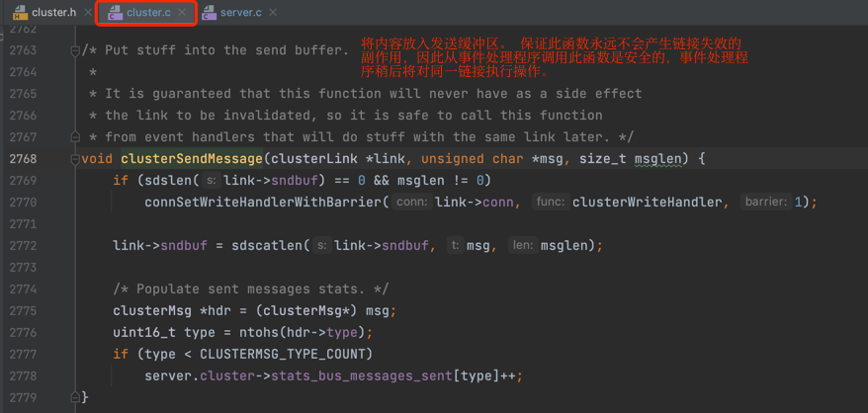Collapse the clusterSendMessage function at line 2768

point(75,159)
